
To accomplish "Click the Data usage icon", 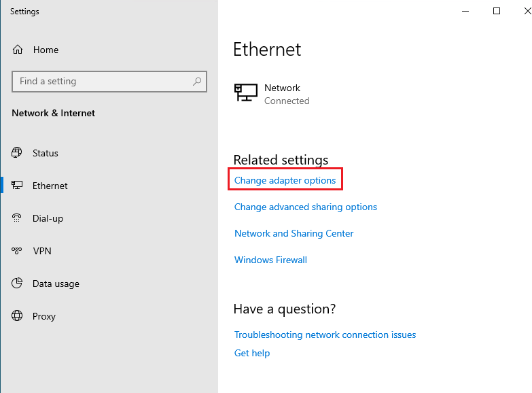I will pos(17,284).
